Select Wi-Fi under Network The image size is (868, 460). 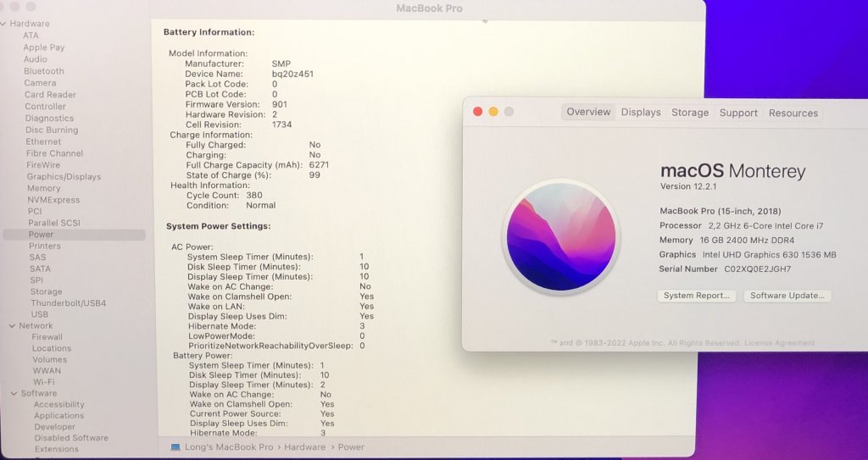pos(44,382)
